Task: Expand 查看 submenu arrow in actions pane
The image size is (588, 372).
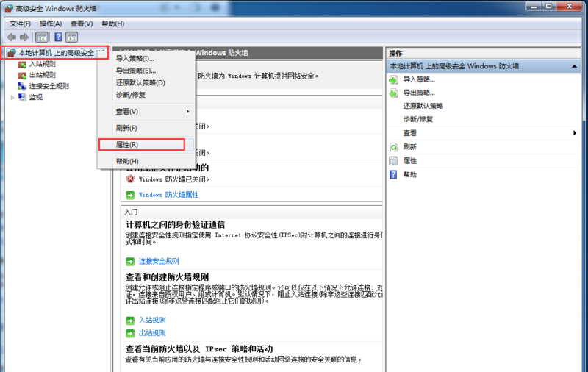Action: click(x=575, y=133)
